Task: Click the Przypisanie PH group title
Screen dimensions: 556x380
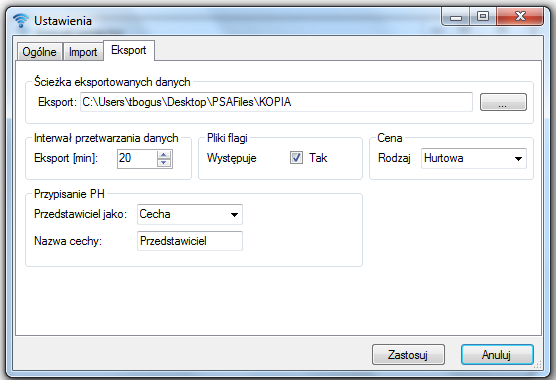Action: pos(69,194)
